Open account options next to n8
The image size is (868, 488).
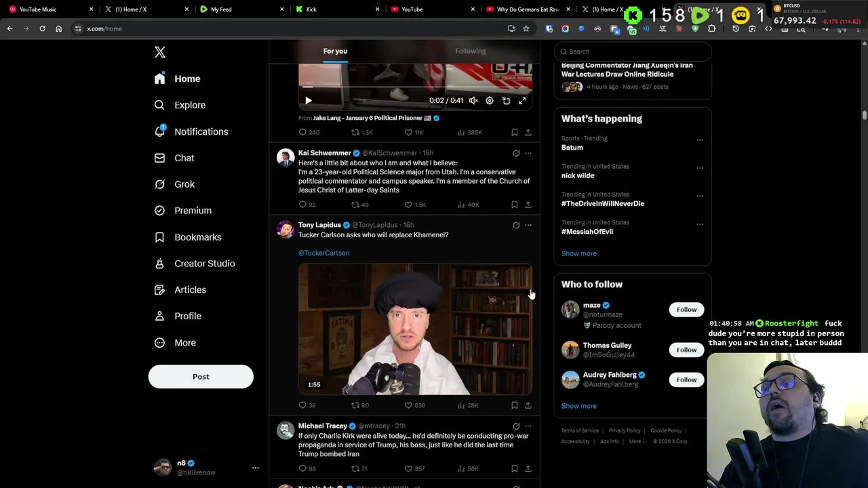pyautogui.click(x=256, y=468)
